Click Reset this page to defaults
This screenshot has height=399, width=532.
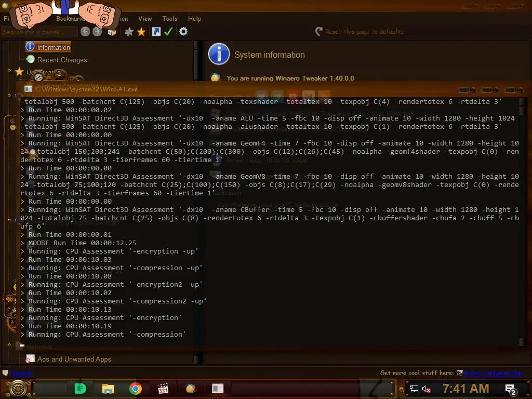click(x=360, y=32)
